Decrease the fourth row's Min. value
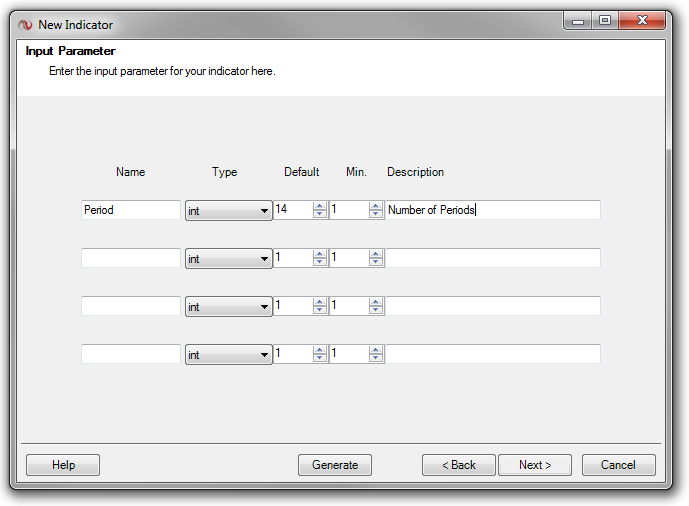 [x=375, y=358]
